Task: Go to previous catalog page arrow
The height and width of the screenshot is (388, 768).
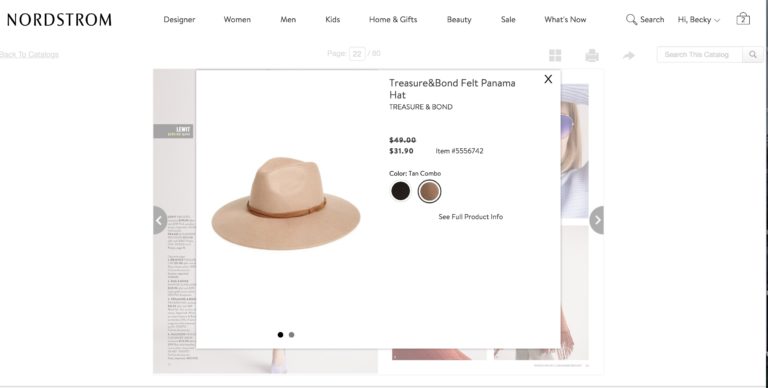Action: [x=160, y=220]
